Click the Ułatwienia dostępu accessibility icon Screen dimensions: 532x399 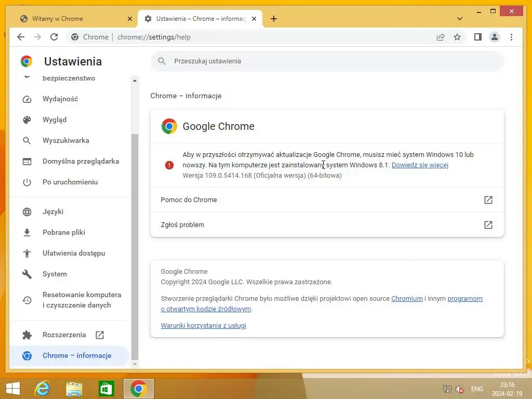coord(27,254)
